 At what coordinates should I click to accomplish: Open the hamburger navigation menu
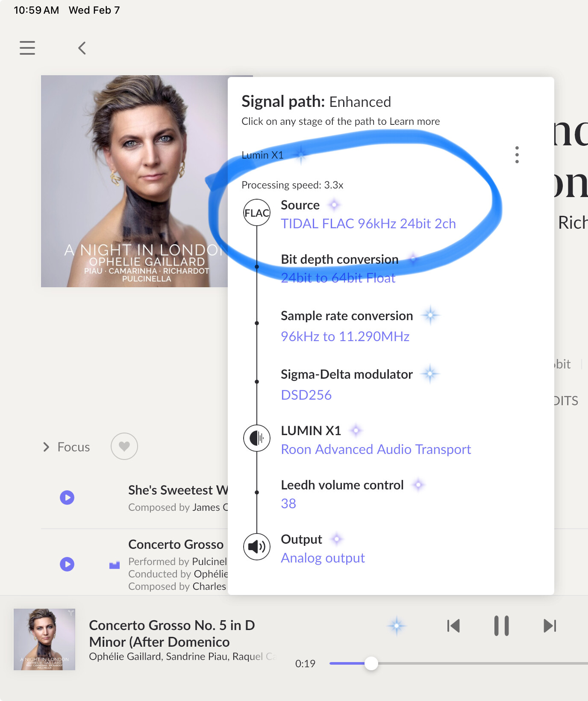(x=27, y=48)
